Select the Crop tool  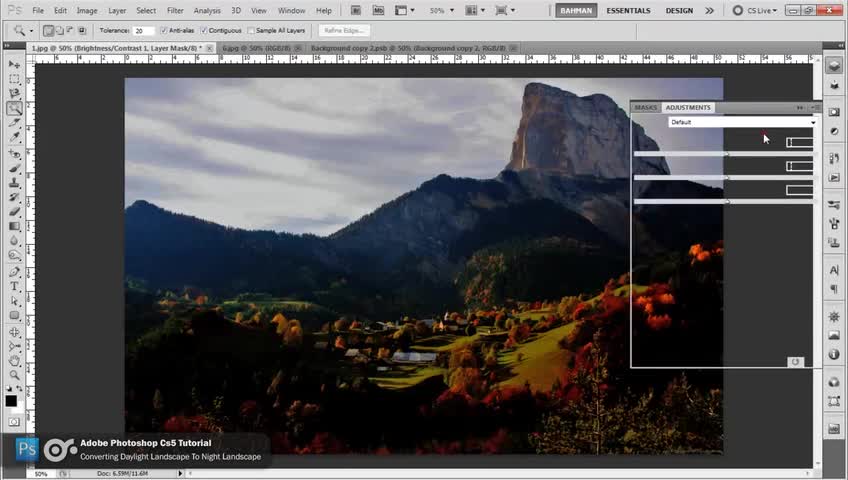[14, 123]
